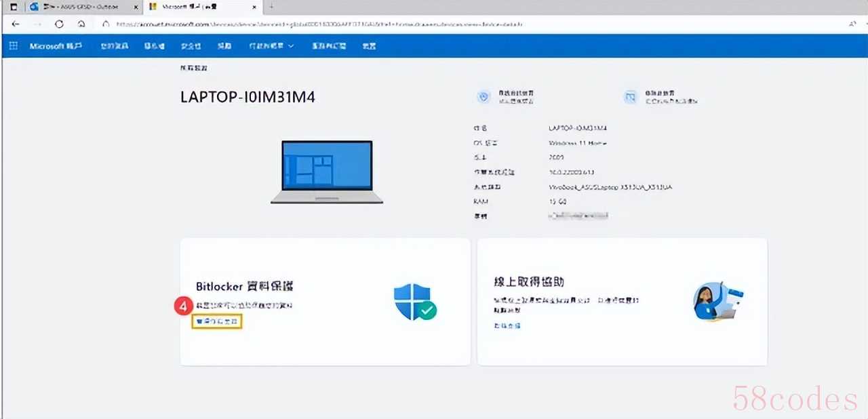868x419 pixels.
Task: Click the get online help link
Action: [507, 326]
